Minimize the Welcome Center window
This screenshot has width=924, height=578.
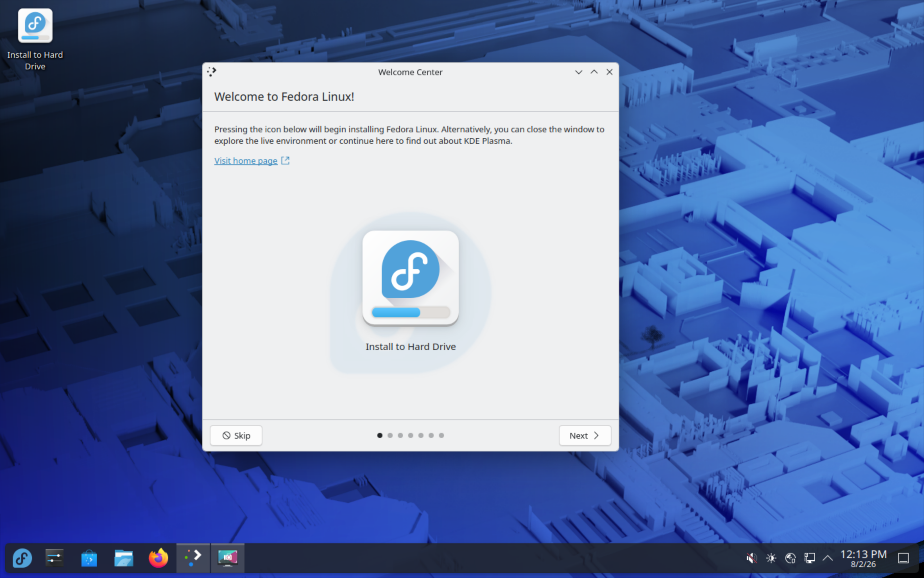click(578, 72)
